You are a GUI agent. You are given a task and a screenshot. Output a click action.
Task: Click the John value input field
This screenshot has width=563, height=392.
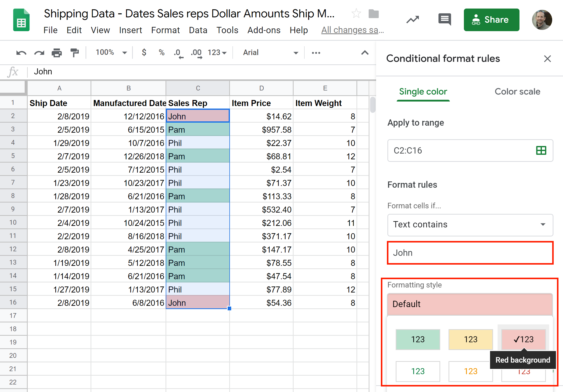pos(470,253)
